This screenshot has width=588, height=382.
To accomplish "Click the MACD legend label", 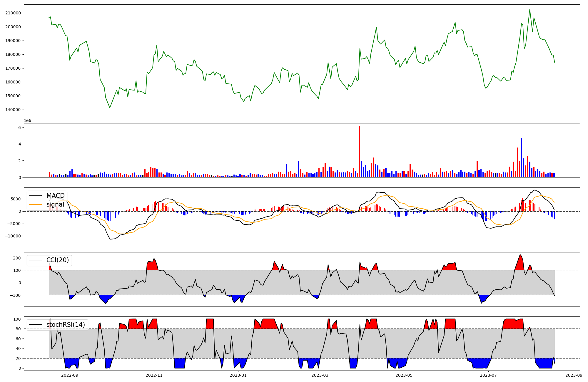I will tap(55, 196).
